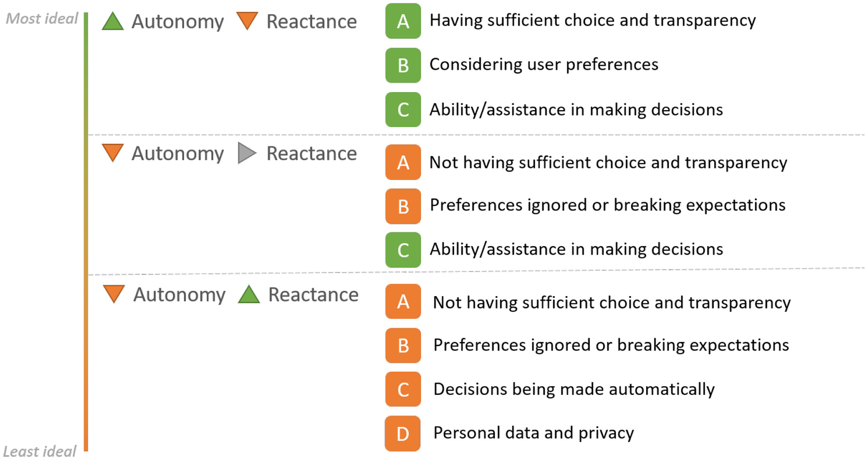Select the orange down triangle beside top Reactance

(x=247, y=21)
